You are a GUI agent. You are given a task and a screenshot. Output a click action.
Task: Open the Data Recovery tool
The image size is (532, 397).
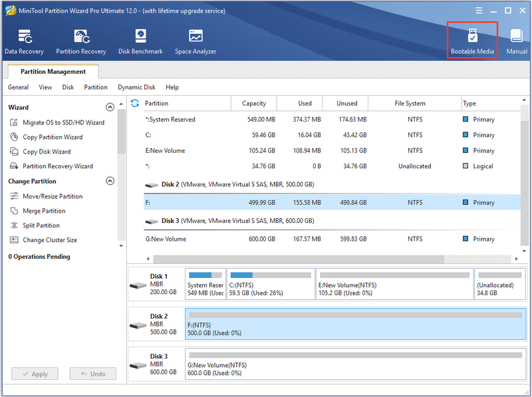pos(24,42)
